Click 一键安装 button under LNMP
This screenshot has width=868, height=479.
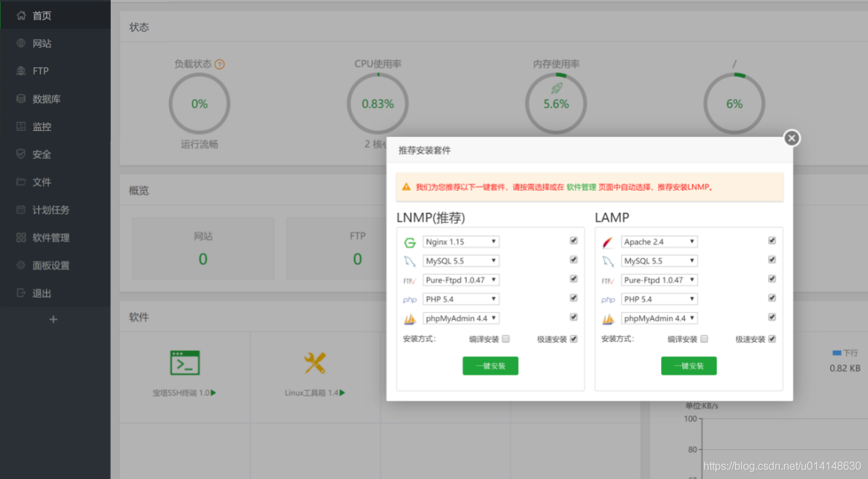pyautogui.click(x=490, y=366)
